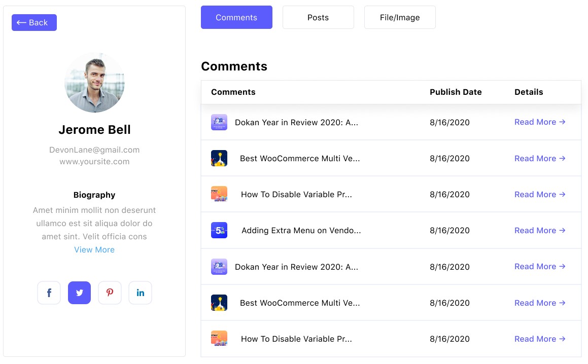Click thumbnail of first Best WooCommerce Multi Vendor

[x=219, y=158]
